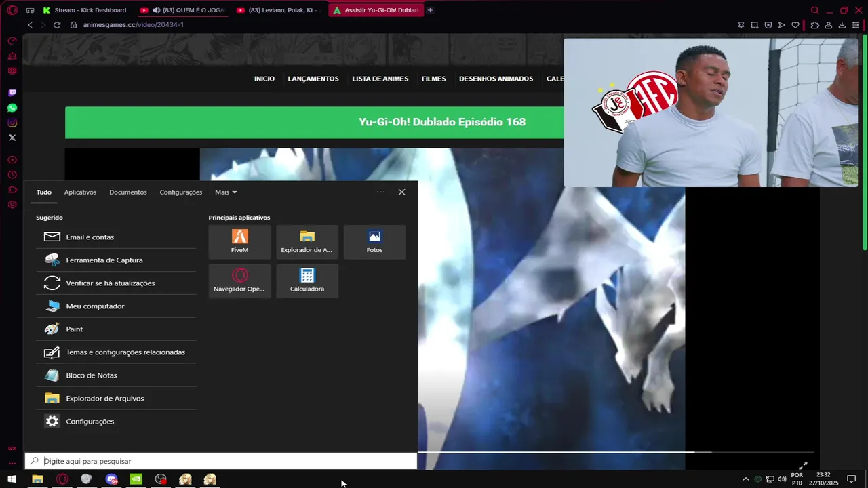Click the page vertical scrollbar
868x488 pixels.
(x=864, y=142)
